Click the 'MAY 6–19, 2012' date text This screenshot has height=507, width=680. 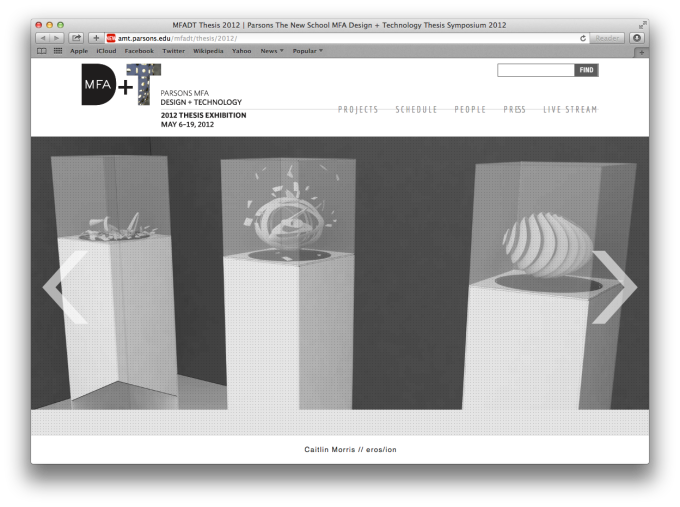pos(187,124)
